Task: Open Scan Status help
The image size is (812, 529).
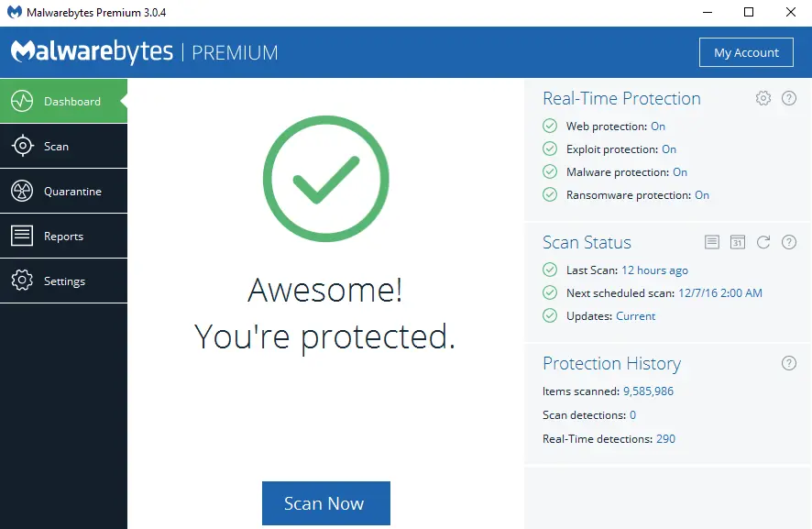Action: (x=789, y=242)
